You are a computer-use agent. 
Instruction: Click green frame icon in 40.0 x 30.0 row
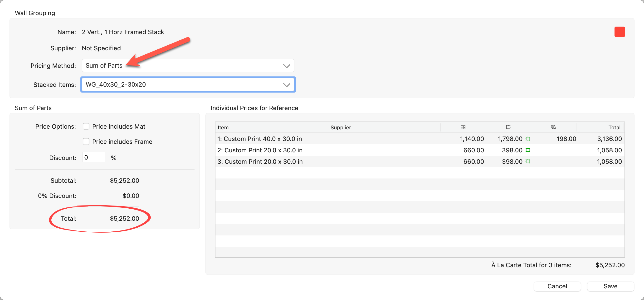point(528,139)
